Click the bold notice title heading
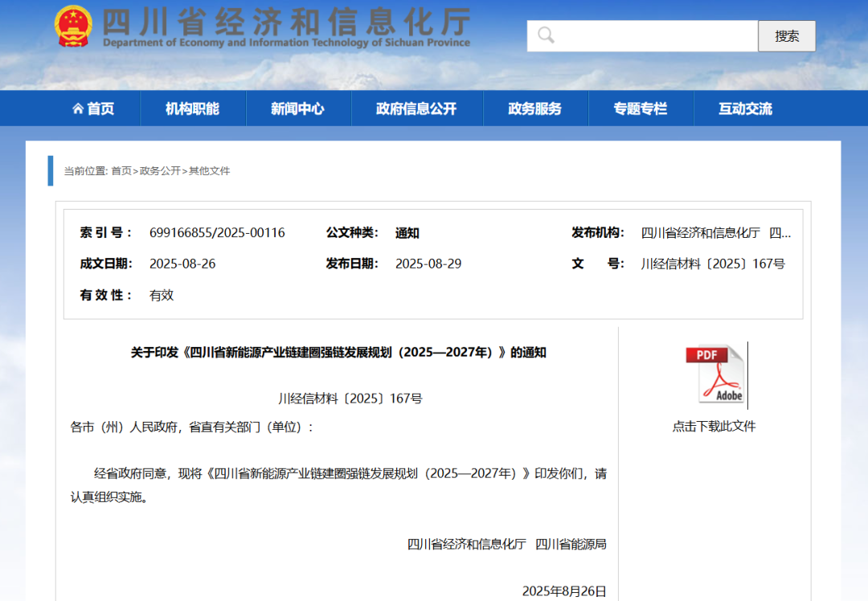Viewport: 868px width, 601px height. click(338, 353)
